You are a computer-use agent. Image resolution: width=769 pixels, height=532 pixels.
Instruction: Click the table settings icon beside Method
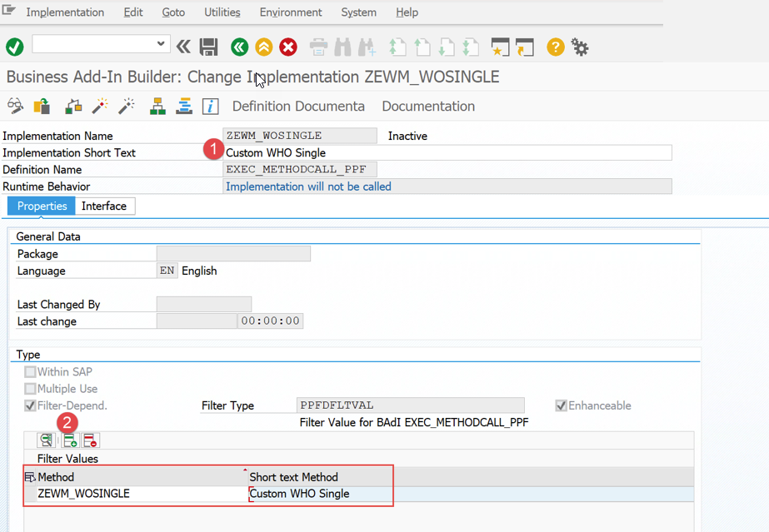(x=30, y=477)
